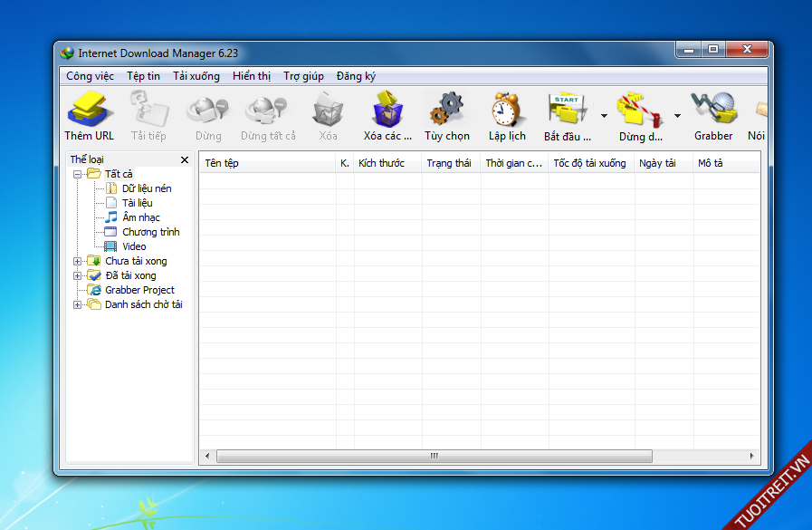This screenshot has width=812, height=530.
Task: Collapse the Tất cả tree node
Action: click(x=78, y=174)
